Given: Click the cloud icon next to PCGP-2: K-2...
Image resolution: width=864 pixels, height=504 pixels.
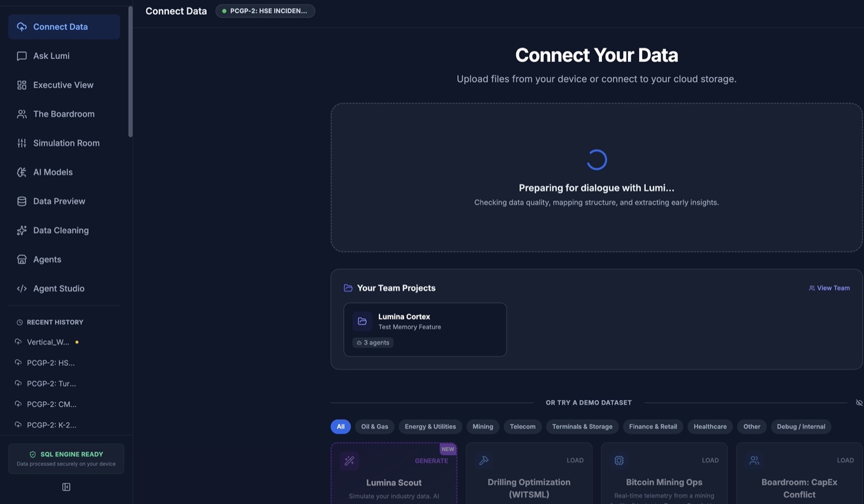Looking at the screenshot, I should click(18, 425).
